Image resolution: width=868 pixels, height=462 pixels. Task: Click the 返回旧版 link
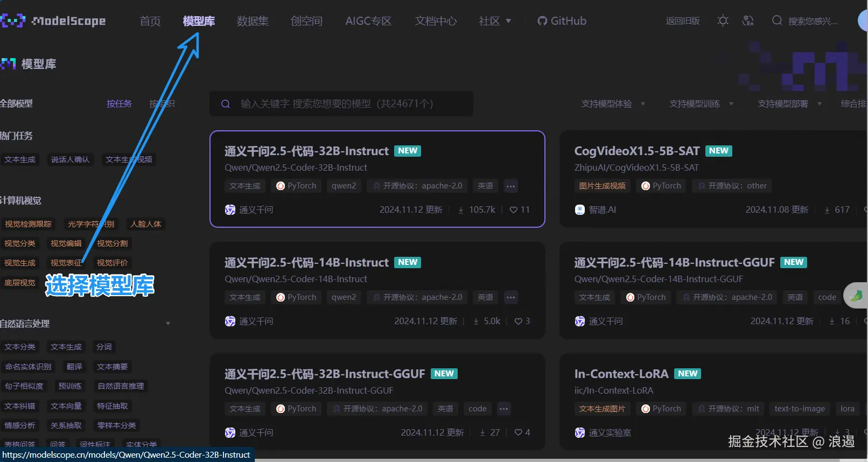tap(683, 21)
